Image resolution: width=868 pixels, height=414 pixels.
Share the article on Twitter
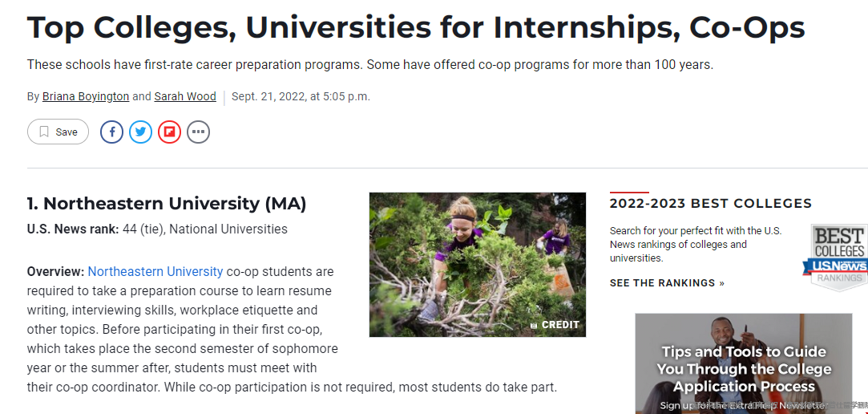click(140, 132)
